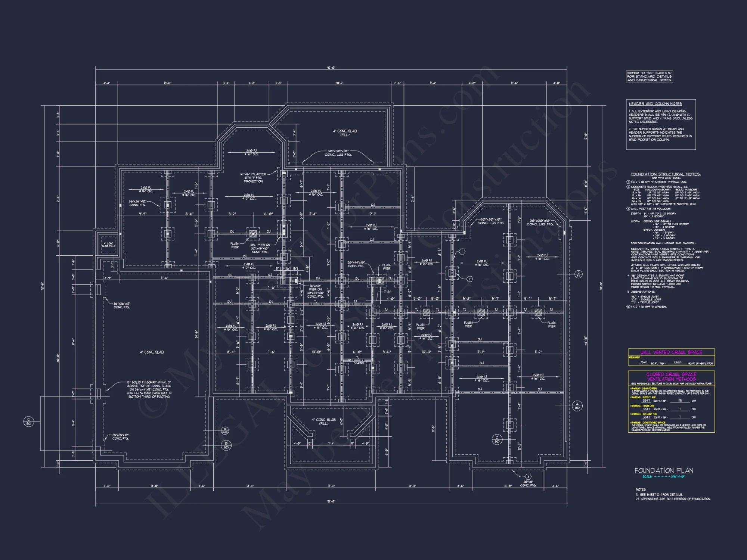Screen dimensions: 747x560
Task: Click the 3547 SQ FT ventilation input value
Action: click(644, 363)
